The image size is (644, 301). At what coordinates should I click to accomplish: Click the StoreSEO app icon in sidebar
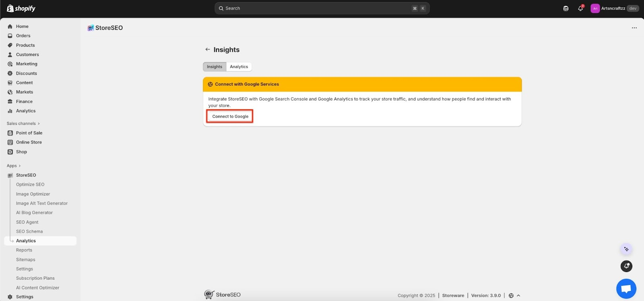click(10, 175)
